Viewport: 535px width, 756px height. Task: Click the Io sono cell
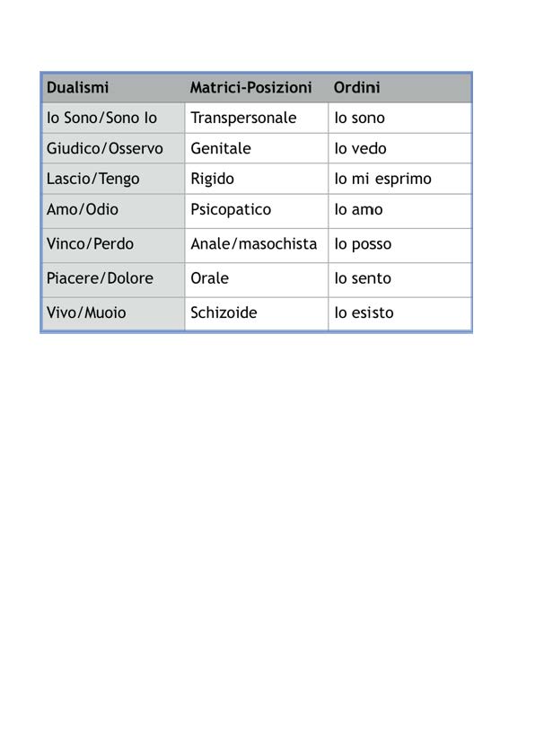(x=399, y=118)
